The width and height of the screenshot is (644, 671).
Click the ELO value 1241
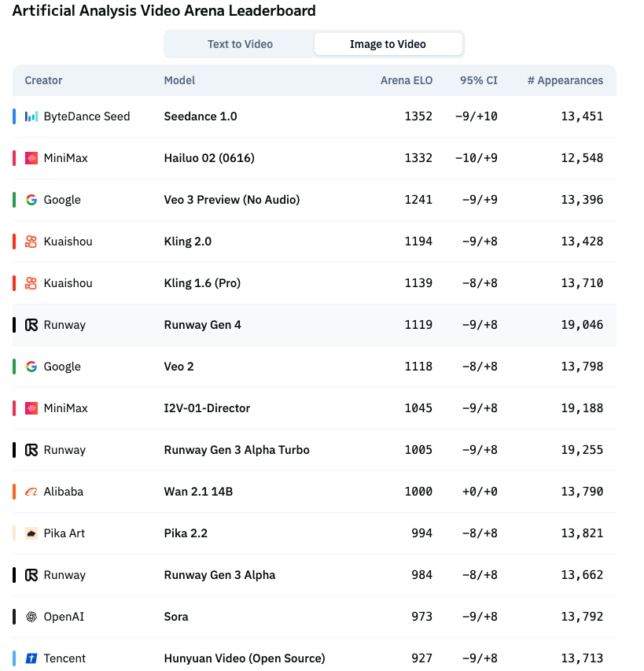(418, 200)
